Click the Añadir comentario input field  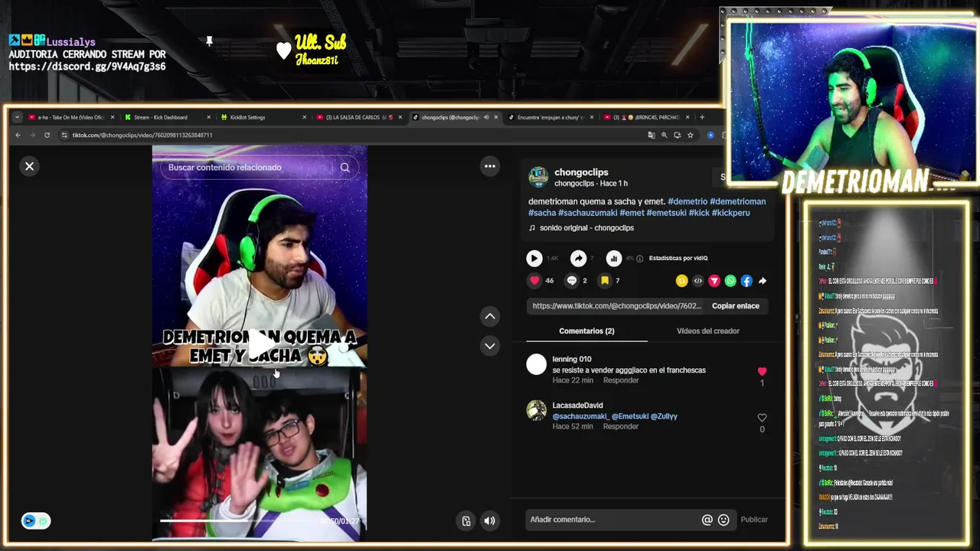(x=612, y=520)
